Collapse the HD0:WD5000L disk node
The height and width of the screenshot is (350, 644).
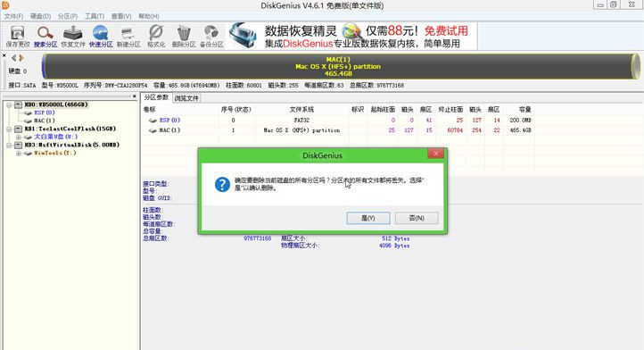point(9,104)
